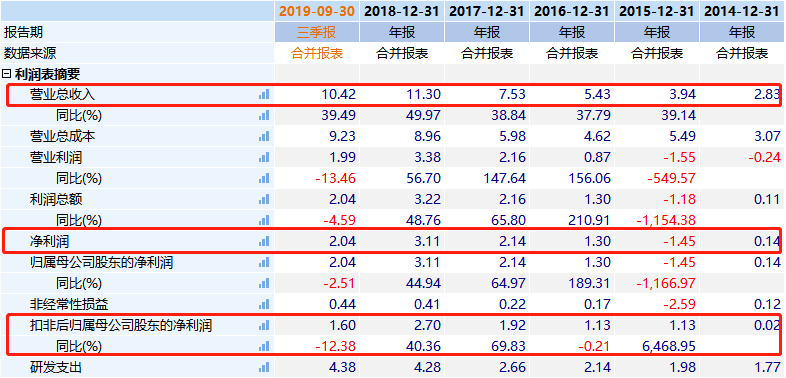Click the 147.64 growth value
The height and width of the screenshot is (378, 786).
[504, 178]
